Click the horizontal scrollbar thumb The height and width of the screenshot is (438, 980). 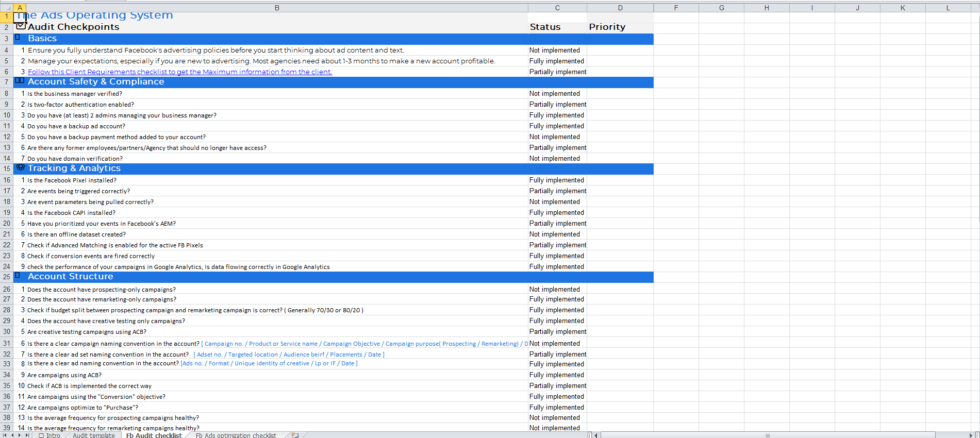[768, 435]
